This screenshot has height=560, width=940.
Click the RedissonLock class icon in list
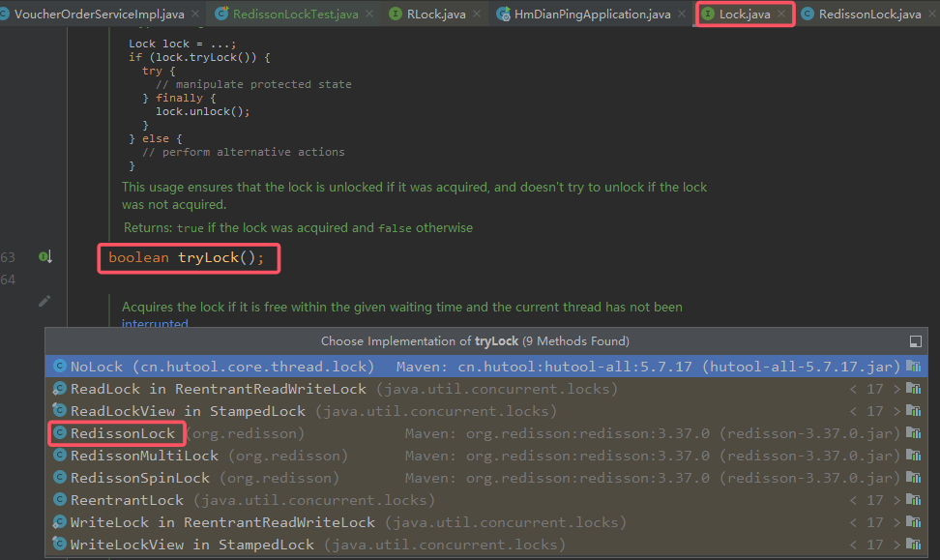click(x=59, y=432)
